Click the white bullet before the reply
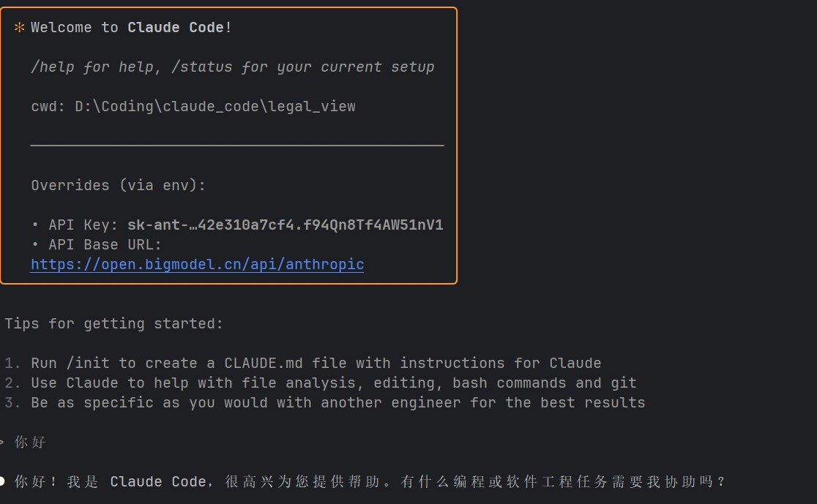This screenshot has height=504, width=817. click(2, 481)
